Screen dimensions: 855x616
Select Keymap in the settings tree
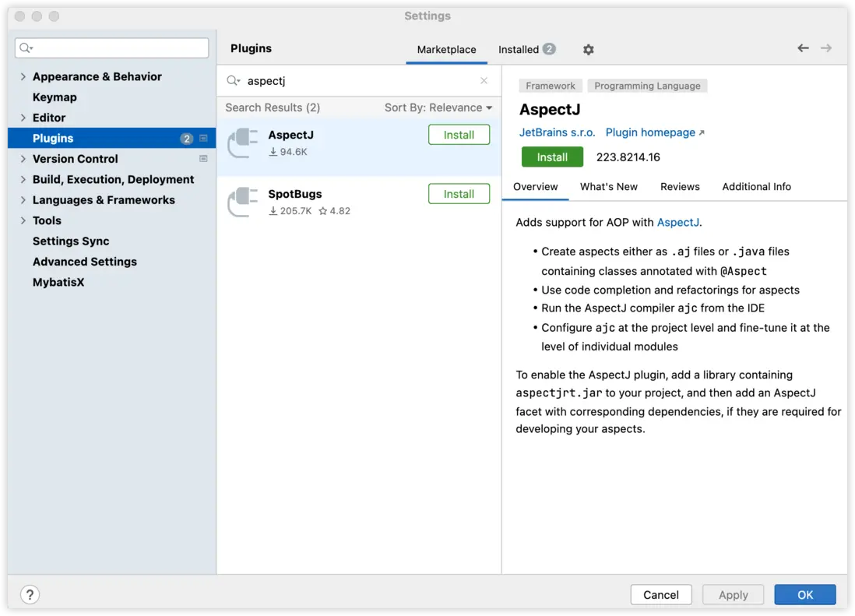coord(55,97)
